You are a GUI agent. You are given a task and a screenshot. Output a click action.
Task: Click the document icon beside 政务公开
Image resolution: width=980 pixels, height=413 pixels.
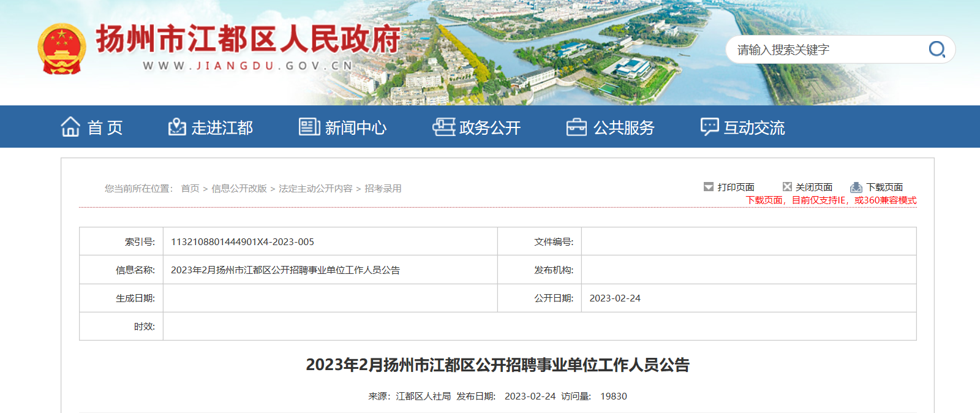(443, 127)
